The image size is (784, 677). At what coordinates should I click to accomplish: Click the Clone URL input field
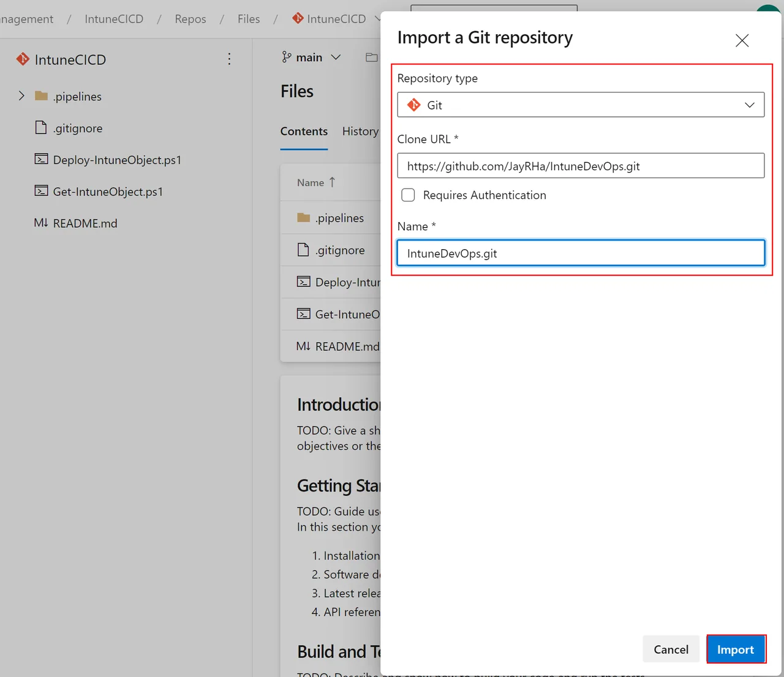(x=581, y=166)
